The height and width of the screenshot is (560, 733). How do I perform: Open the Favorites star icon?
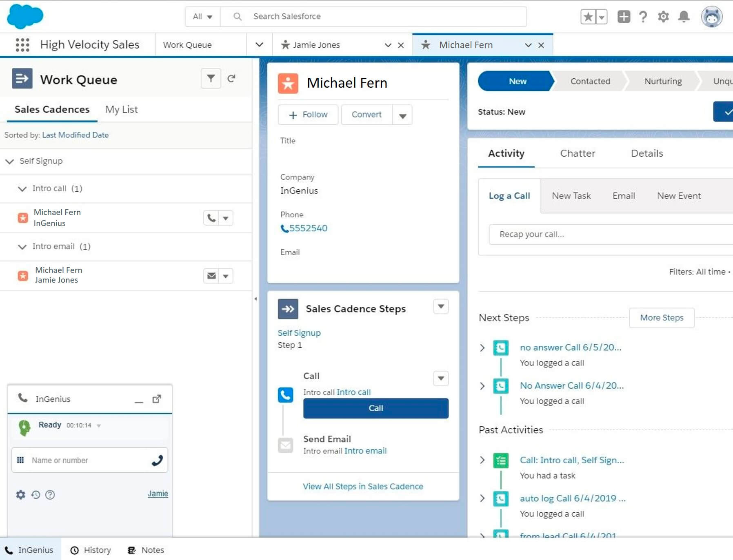coord(588,17)
